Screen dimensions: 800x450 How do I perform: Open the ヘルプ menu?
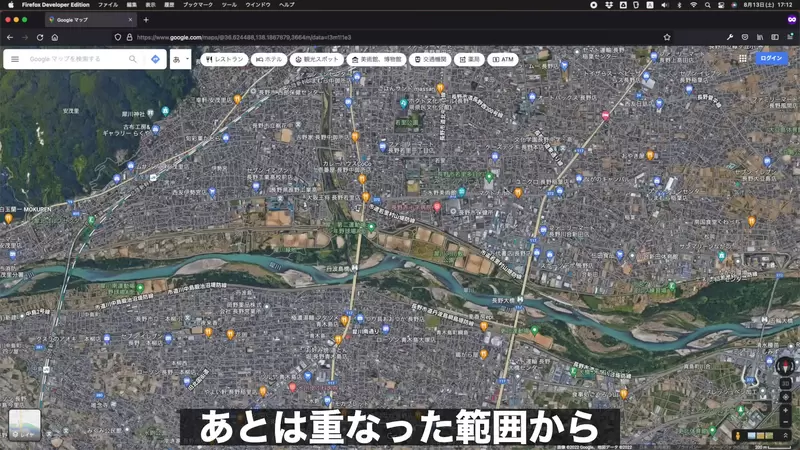point(287,5)
